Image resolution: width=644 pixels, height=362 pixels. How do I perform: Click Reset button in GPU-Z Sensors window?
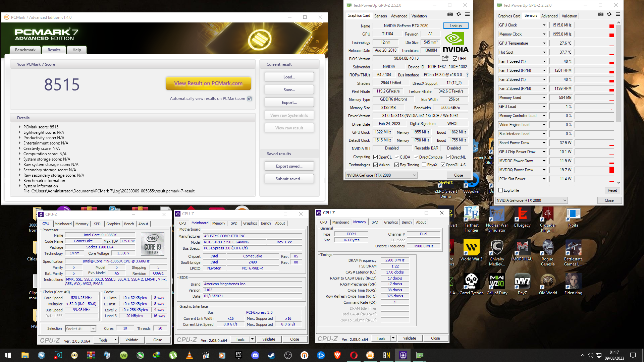pos(612,190)
